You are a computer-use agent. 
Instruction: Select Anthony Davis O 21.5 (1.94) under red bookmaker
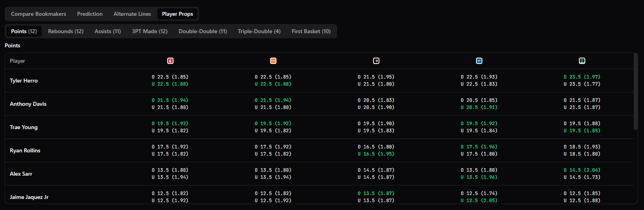click(x=170, y=100)
